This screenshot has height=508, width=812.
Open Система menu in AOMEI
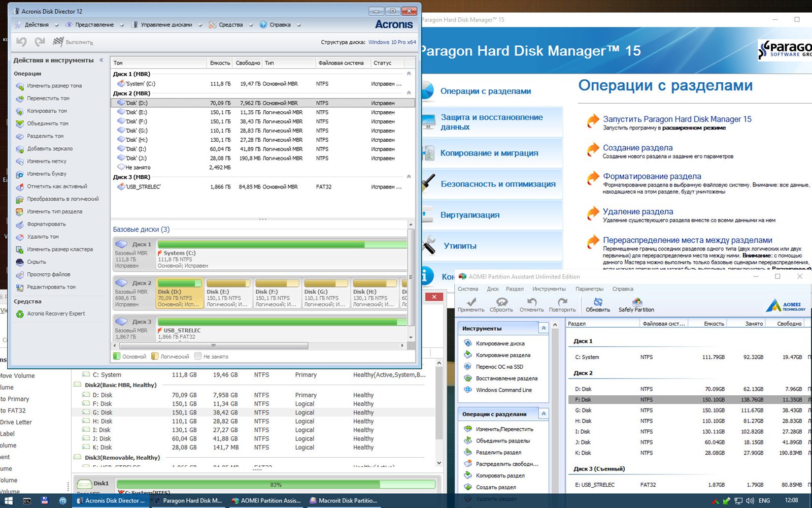tap(468, 289)
